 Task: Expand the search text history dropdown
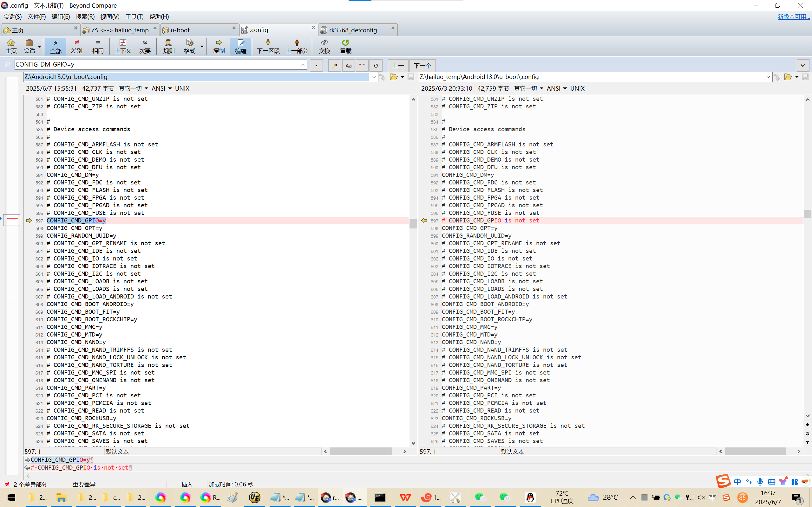point(303,64)
